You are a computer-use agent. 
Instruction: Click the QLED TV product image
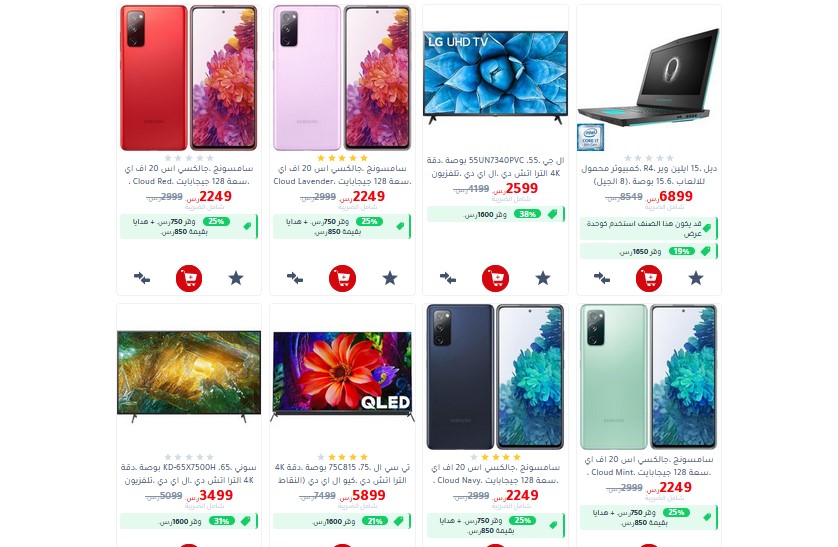point(343,376)
